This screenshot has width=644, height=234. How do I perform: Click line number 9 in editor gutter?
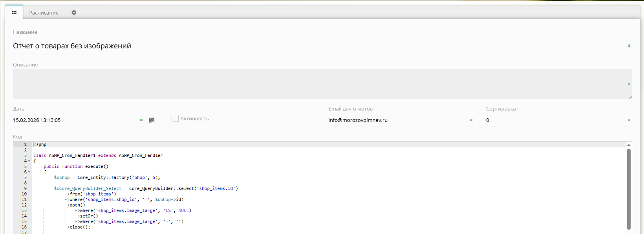(25, 188)
